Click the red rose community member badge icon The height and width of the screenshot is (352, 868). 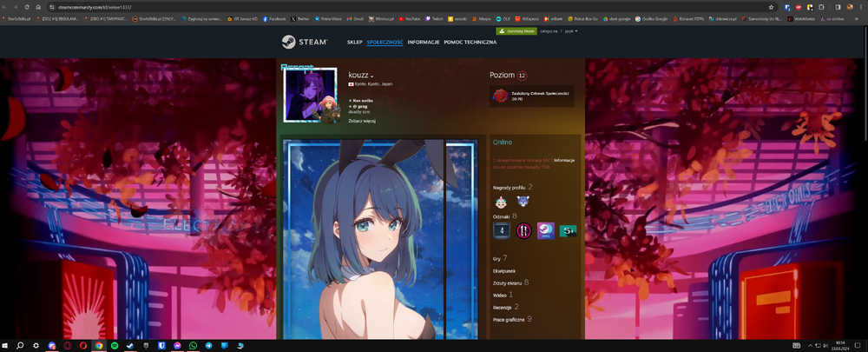501,96
